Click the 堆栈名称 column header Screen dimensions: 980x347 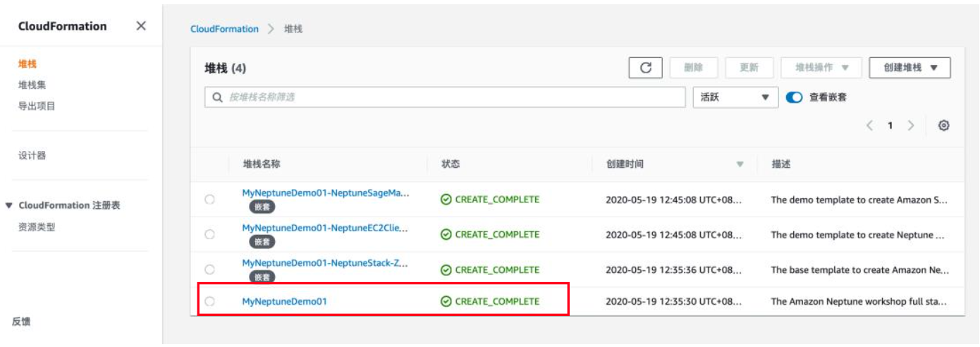tap(262, 164)
